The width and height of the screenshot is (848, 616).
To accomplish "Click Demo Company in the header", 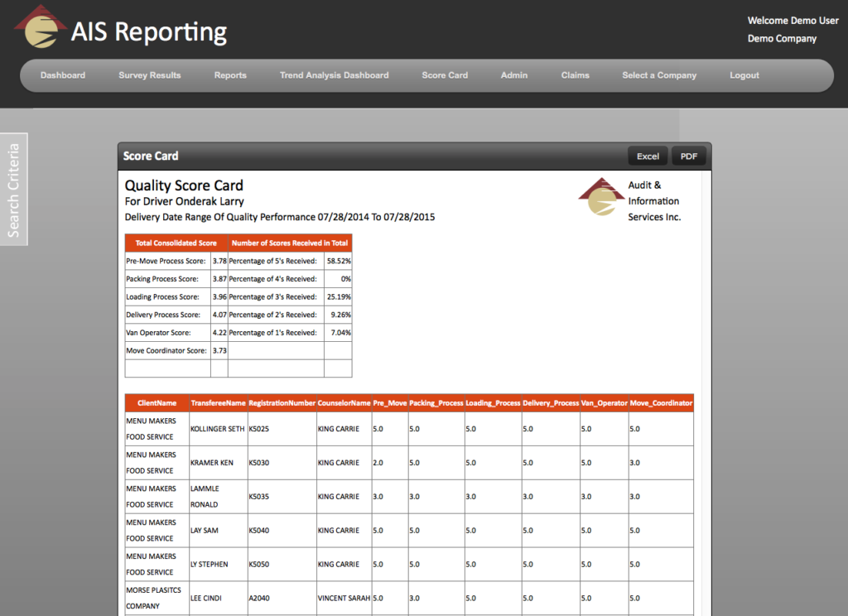I will pos(782,38).
